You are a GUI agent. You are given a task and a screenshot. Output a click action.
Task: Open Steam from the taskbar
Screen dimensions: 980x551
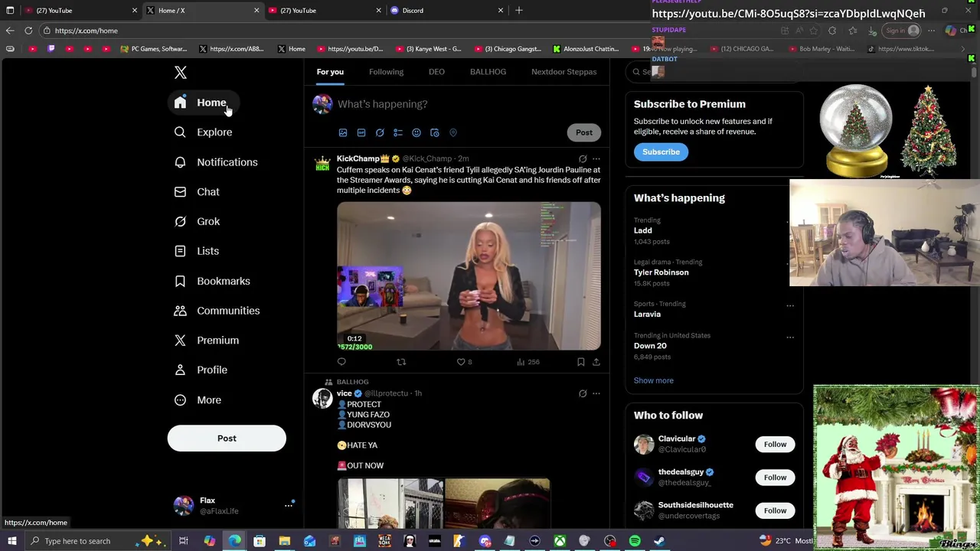[659, 541]
